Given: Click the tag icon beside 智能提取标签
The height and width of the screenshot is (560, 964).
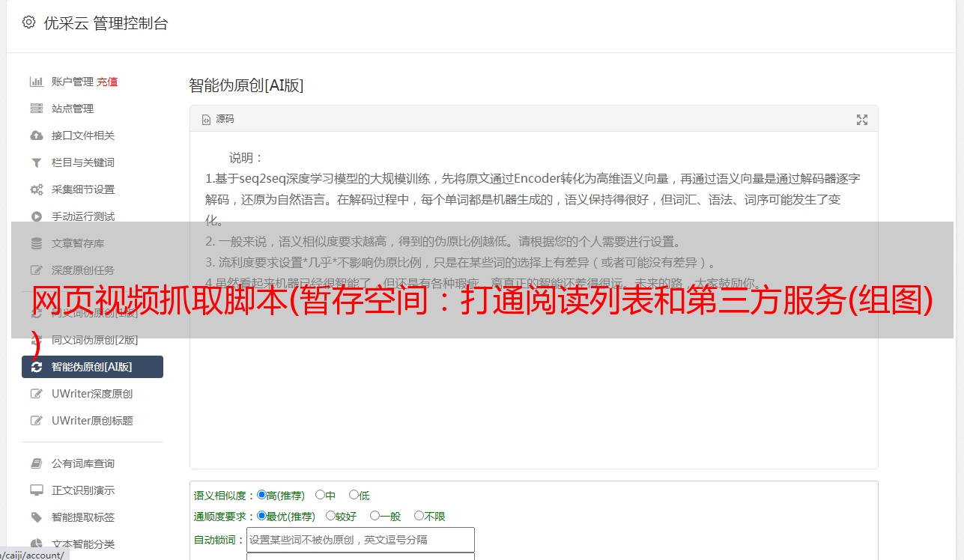Looking at the screenshot, I should (x=36, y=517).
